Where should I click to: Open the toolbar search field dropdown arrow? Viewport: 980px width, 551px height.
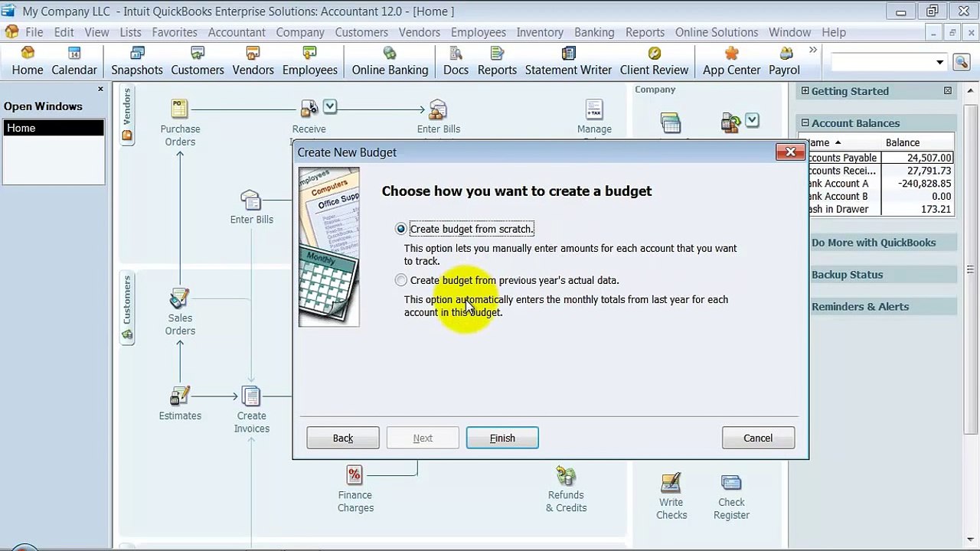[x=939, y=62]
